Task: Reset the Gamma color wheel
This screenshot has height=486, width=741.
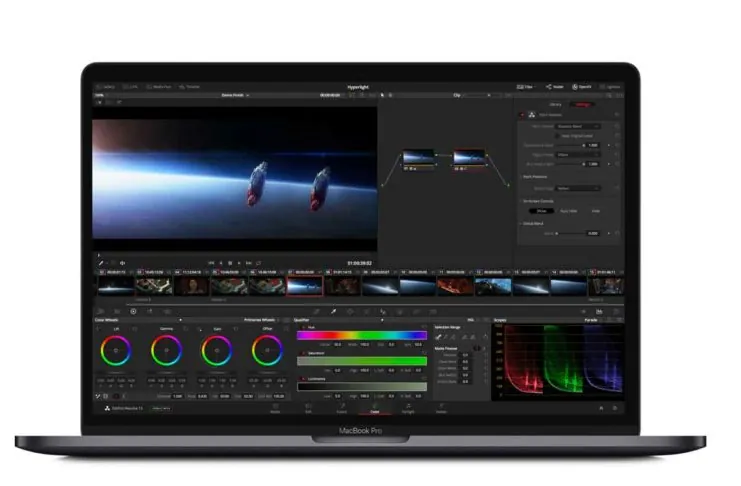Action: 185,329
